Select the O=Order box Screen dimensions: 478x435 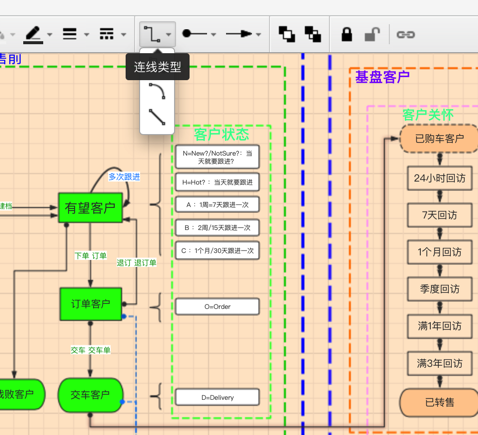coord(217,307)
